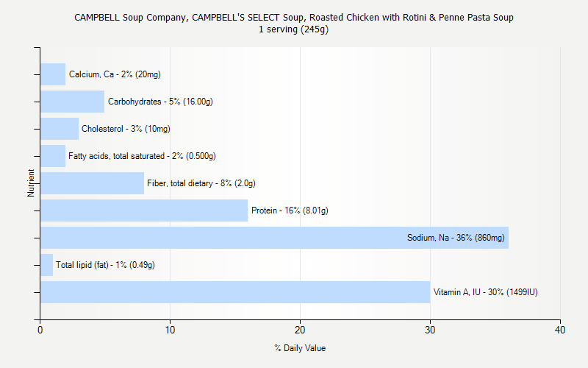Click the x-axis tick label 0
This screenshot has width=588, height=368.
pos(40,330)
